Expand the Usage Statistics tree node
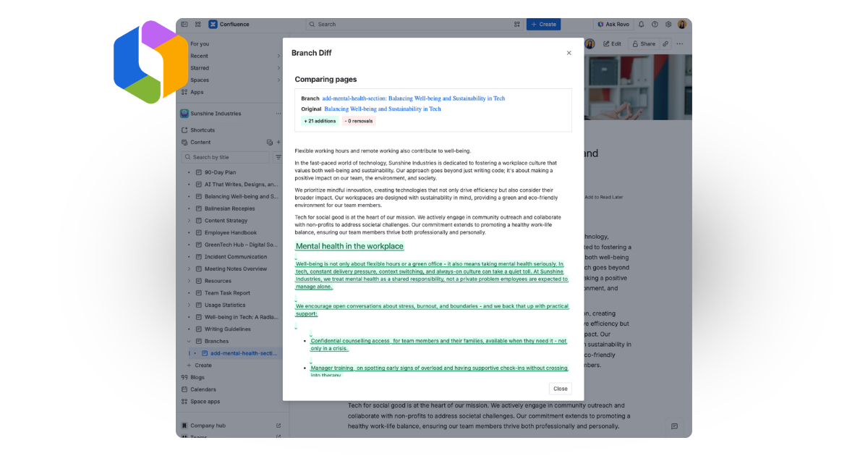The height and width of the screenshot is (456, 868). [x=190, y=305]
